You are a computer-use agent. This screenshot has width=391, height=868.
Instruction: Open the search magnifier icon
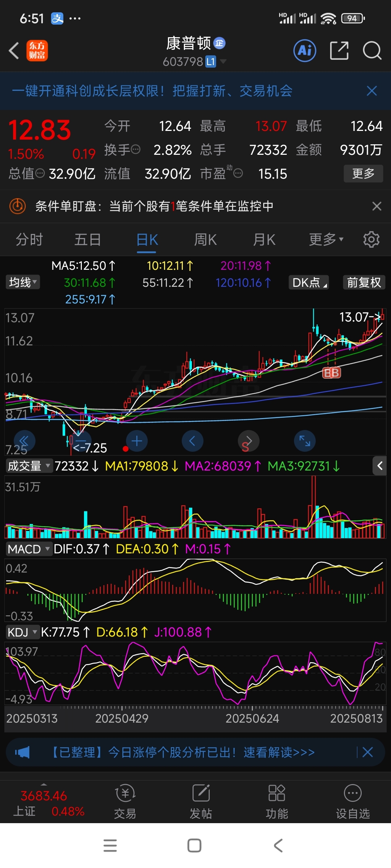[x=372, y=51]
